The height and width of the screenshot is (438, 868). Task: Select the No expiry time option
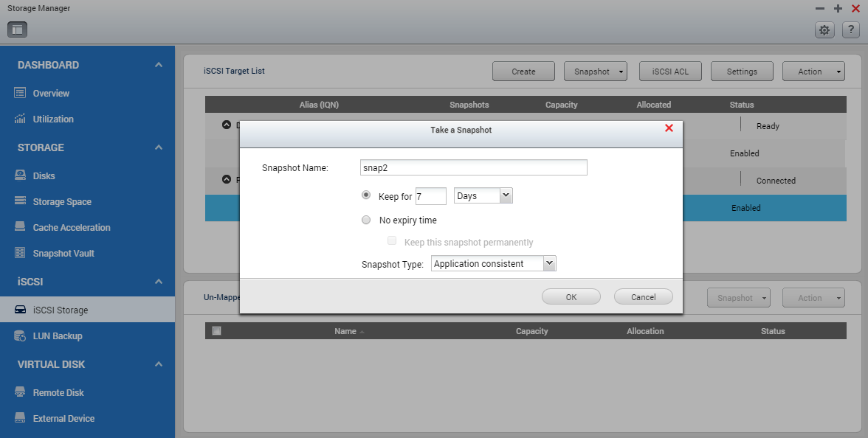(366, 220)
